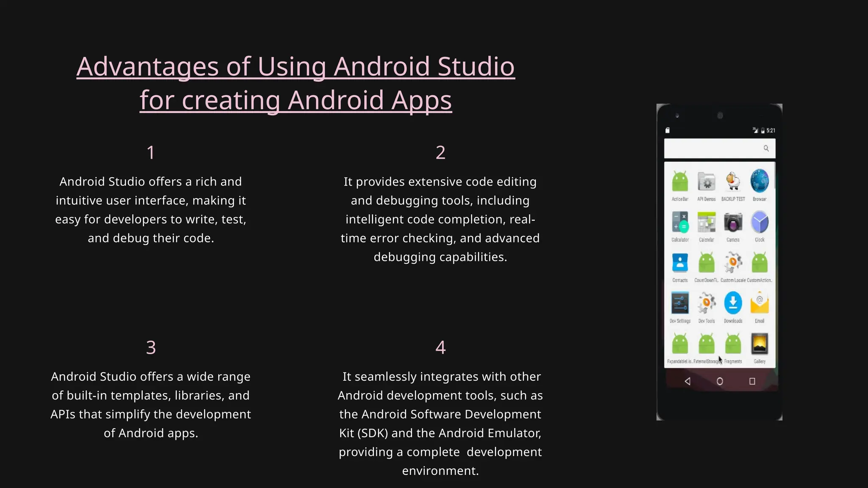Tap the phone's Back navigation triangle

687,381
